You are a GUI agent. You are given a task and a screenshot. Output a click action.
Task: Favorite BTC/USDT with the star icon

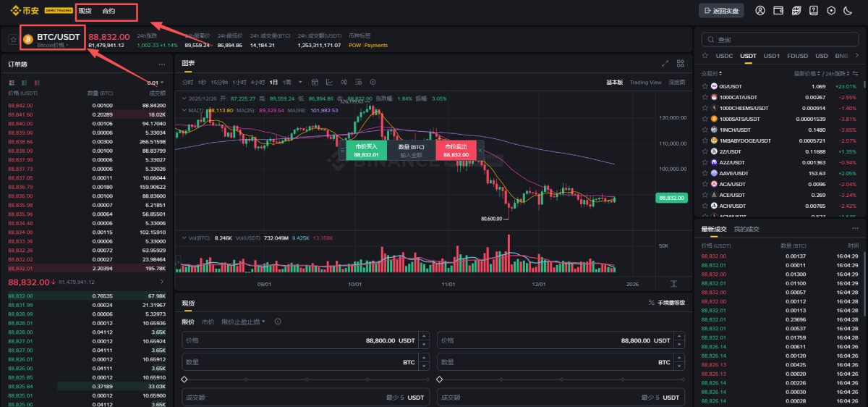pyautogui.click(x=13, y=39)
